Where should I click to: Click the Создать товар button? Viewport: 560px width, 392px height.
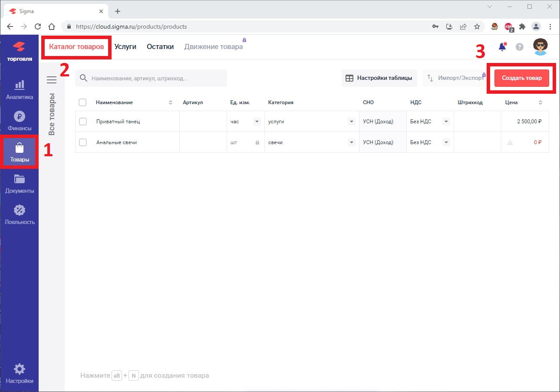[521, 78]
